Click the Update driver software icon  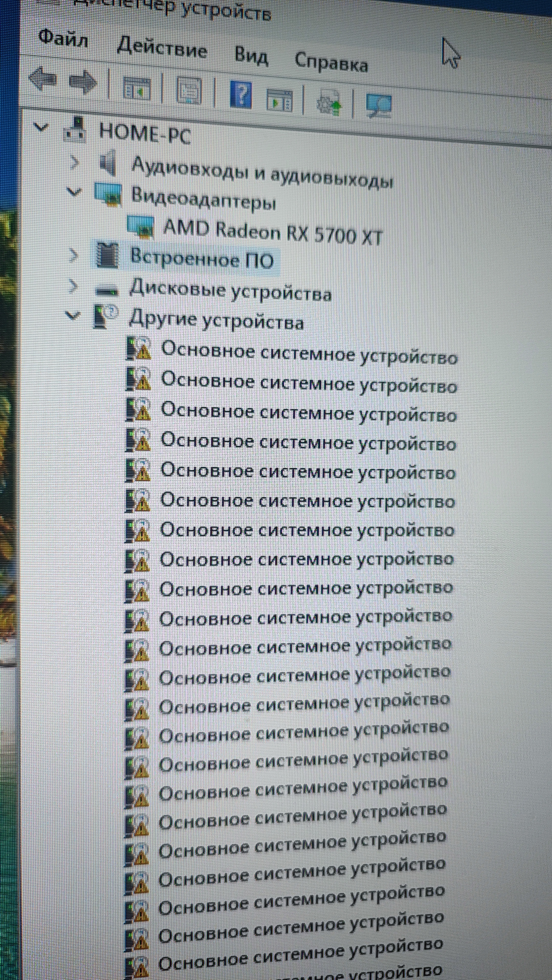(x=329, y=102)
